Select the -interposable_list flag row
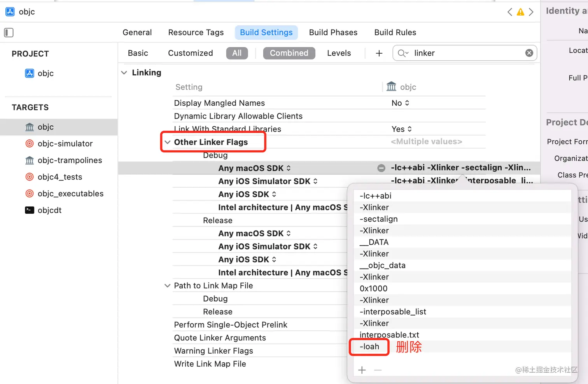 pyautogui.click(x=463, y=312)
